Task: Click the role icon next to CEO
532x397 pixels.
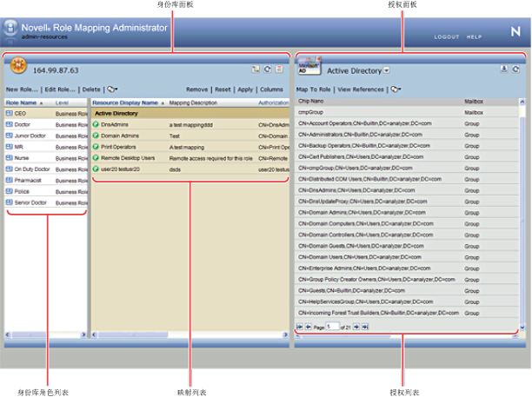Action: coord(10,113)
